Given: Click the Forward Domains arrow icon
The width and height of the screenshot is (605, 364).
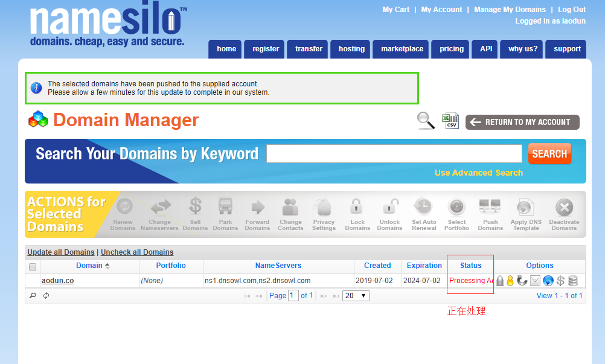Looking at the screenshot, I should click(258, 207).
